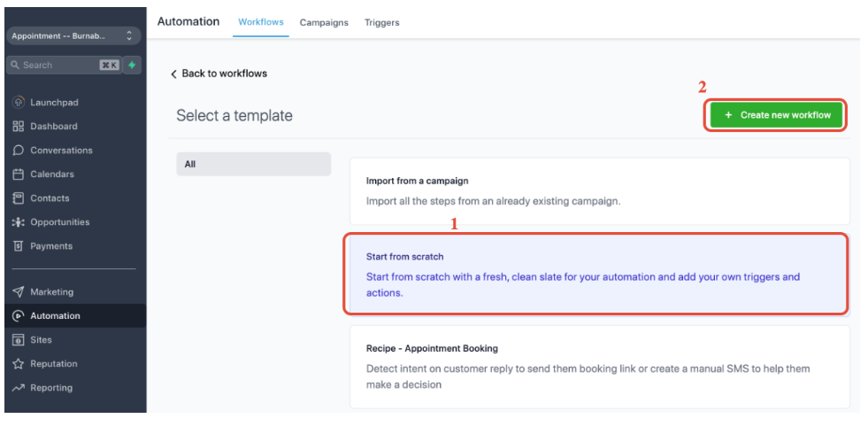Image resolution: width=868 pixels, height=434 pixels.
Task: Go back using the Back to workflows chevron
Action: point(174,74)
